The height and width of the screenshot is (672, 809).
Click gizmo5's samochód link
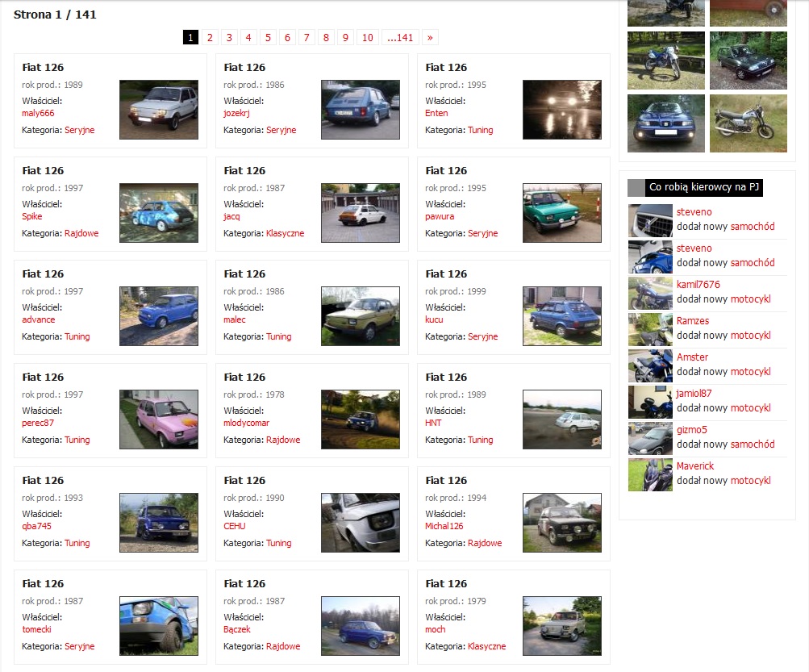pyautogui.click(x=753, y=444)
